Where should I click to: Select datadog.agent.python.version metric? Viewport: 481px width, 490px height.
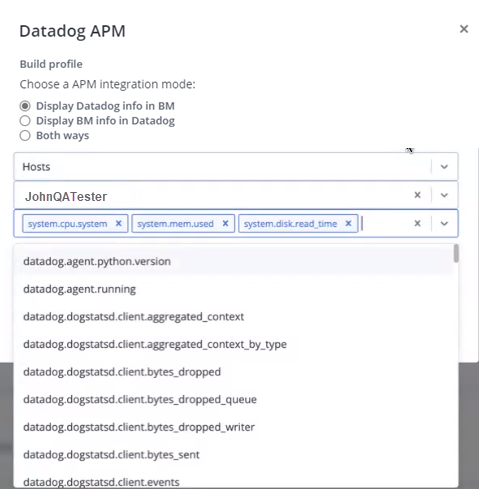pyautogui.click(x=233, y=261)
